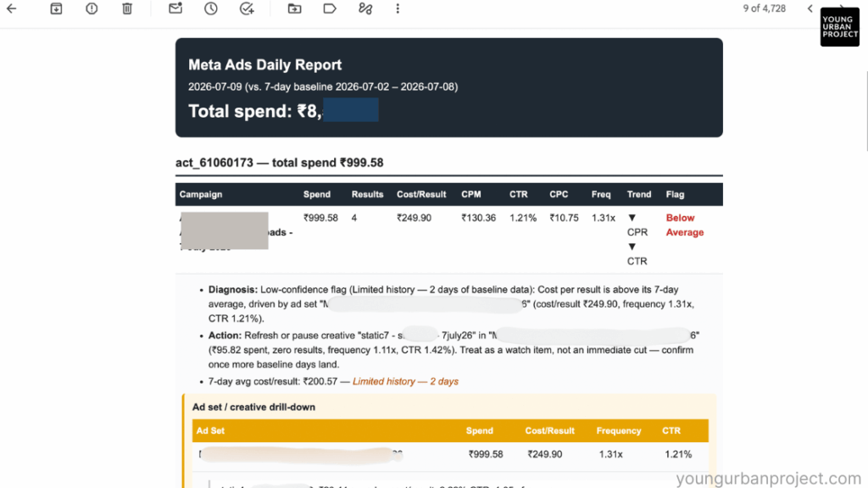Screen dimensions: 868x488
Task: Click the Campaign column header
Action: (200, 195)
